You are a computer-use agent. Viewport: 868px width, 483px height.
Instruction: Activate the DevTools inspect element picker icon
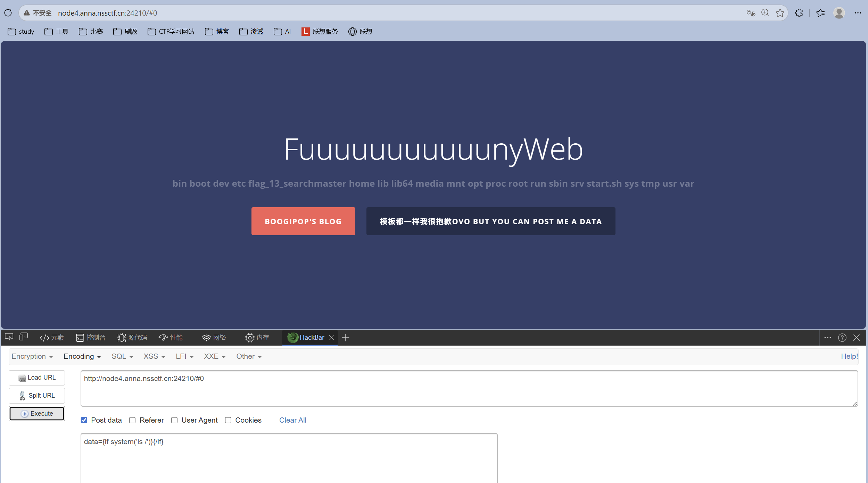pyautogui.click(x=9, y=337)
